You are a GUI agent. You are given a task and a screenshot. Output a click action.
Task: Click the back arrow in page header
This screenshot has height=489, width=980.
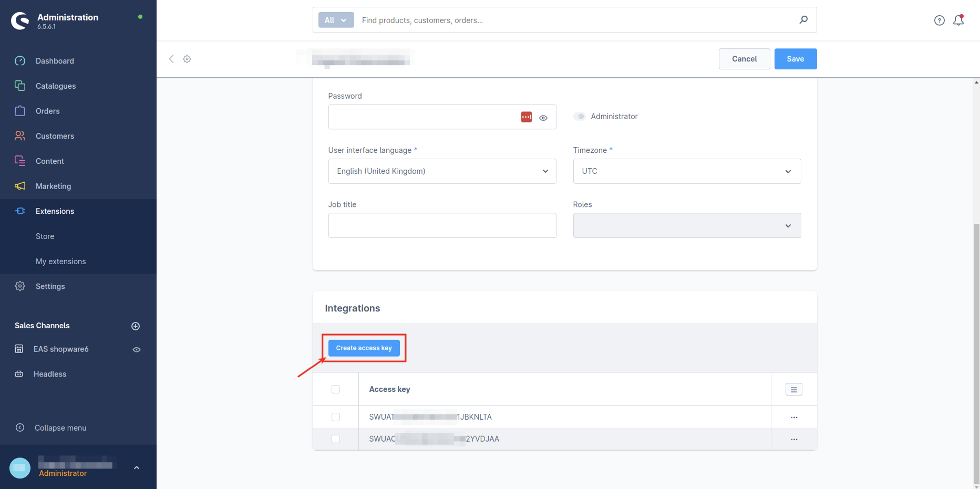(171, 59)
